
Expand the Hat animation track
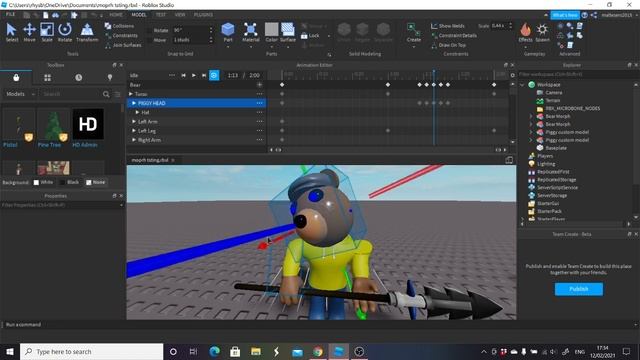pyautogui.click(x=138, y=112)
